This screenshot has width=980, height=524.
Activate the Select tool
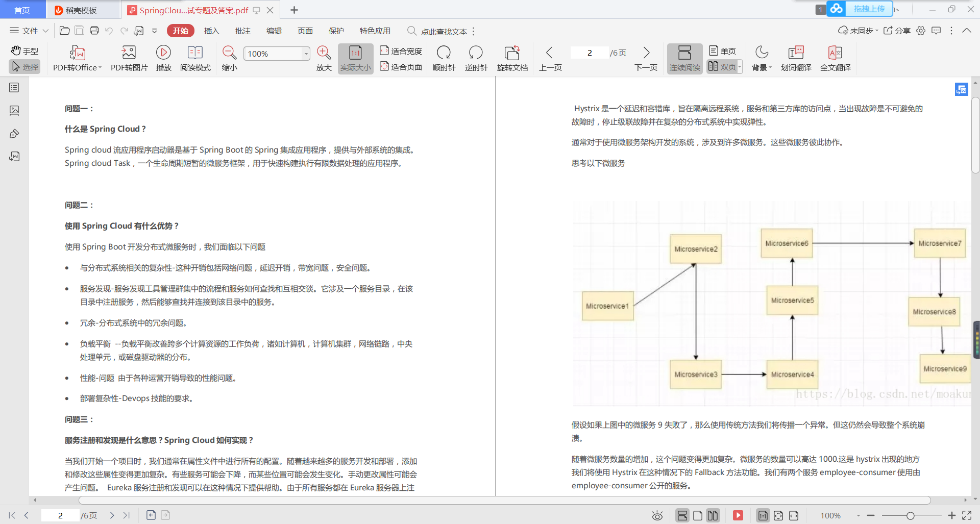pyautogui.click(x=24, y=67)
